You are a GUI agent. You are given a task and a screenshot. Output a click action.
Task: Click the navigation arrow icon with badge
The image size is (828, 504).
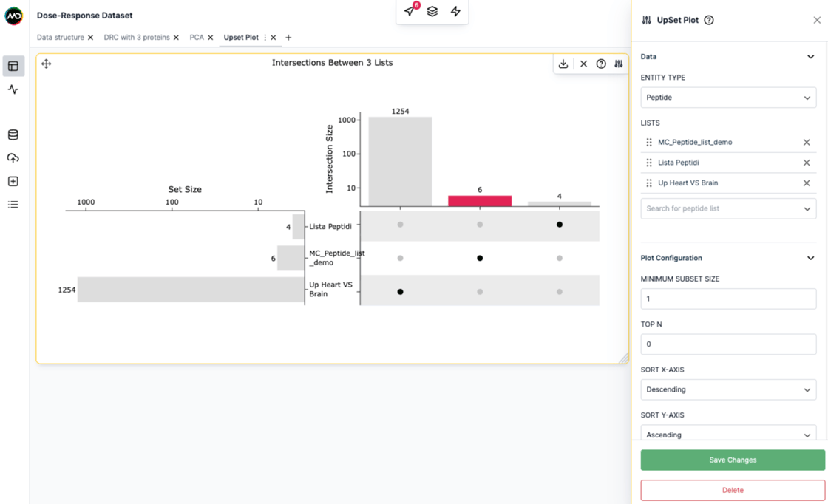click(410, 10)
